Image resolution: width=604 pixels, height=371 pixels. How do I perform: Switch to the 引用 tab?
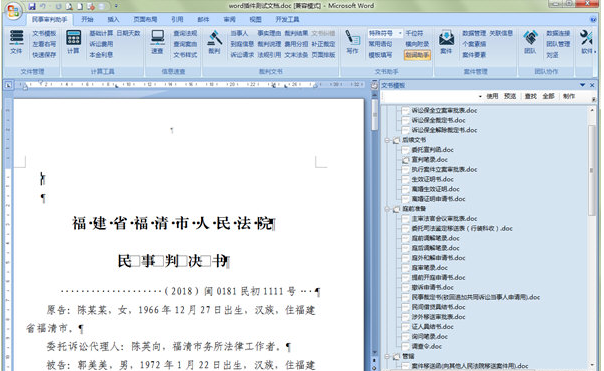(177, 19)
